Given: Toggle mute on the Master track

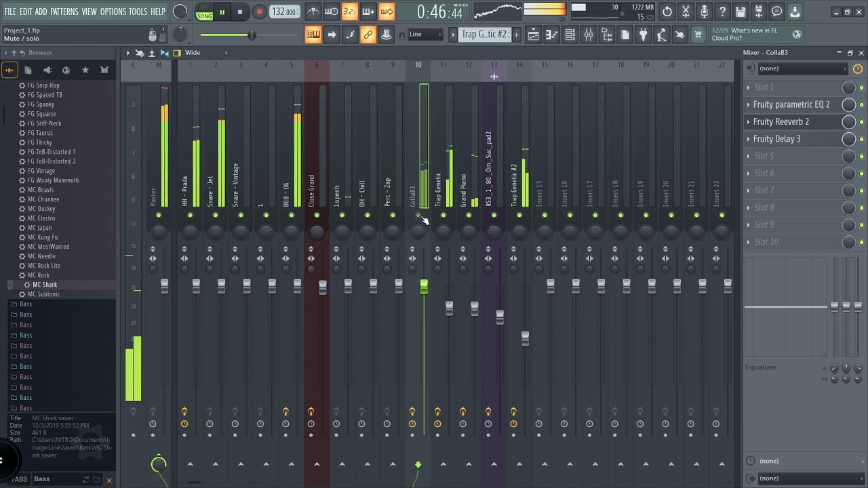Looking at the screenshot, I should pos(159,216).
